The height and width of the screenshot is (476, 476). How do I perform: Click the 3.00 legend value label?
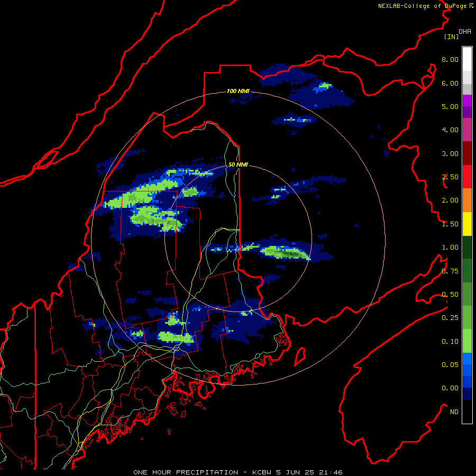pyautogui.click(x=450, y=153)
